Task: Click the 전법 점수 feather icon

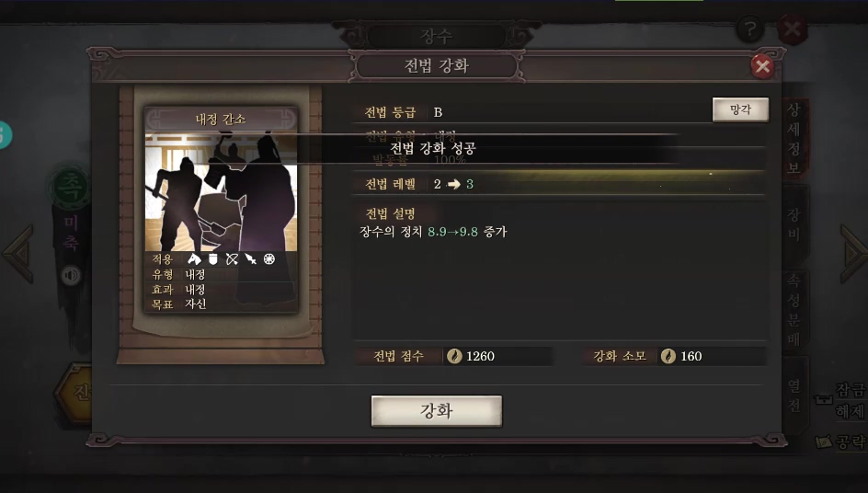Action: (x=454, y=356)
